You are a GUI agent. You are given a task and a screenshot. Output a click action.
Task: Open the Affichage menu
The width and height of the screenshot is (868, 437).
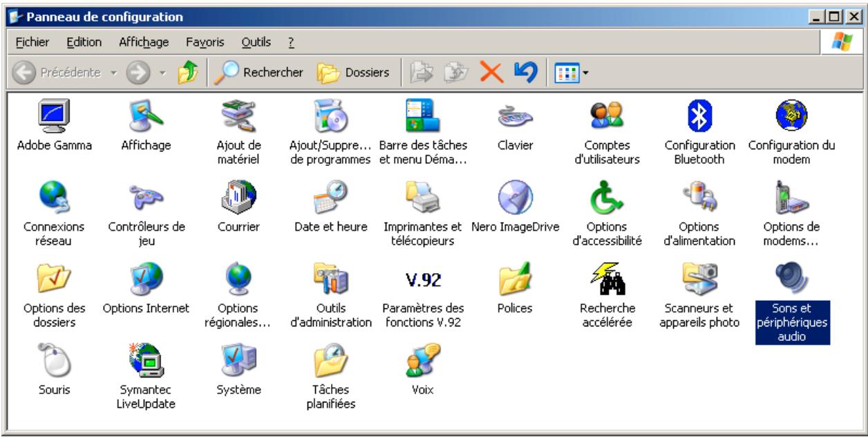[144, 43]
